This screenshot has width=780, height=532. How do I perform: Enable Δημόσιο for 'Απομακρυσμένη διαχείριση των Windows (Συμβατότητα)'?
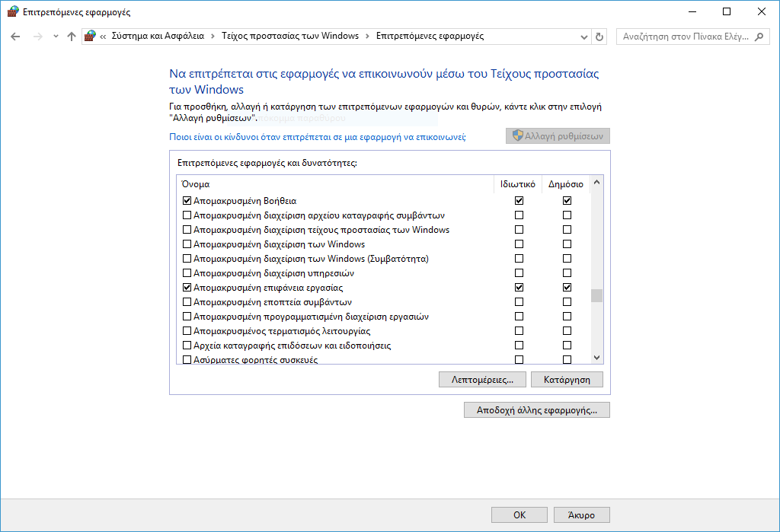567,259
